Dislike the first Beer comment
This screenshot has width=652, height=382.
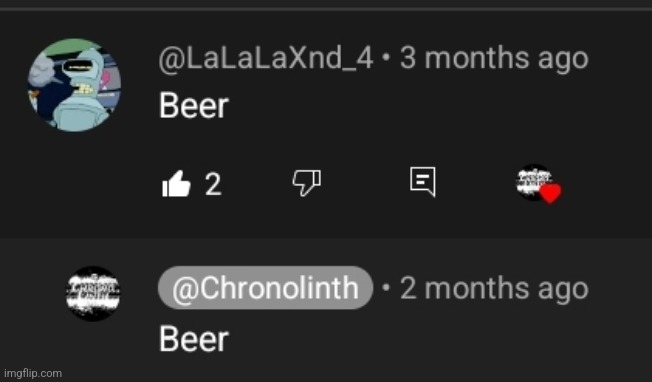point(307,182)
